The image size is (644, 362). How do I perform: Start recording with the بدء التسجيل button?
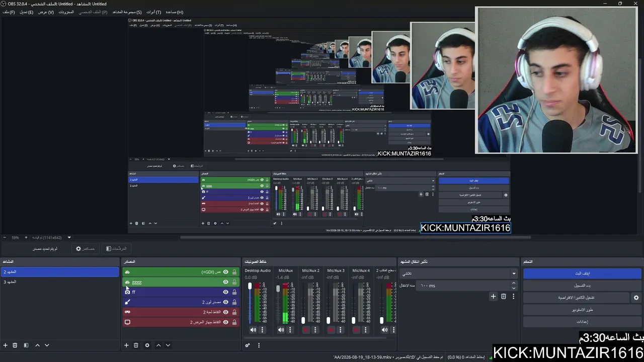pyautogui.click(x=582, y=286)
